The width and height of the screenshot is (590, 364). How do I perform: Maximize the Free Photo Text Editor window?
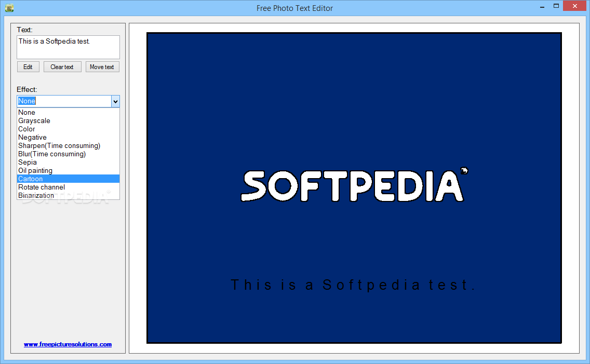[556, 6]
